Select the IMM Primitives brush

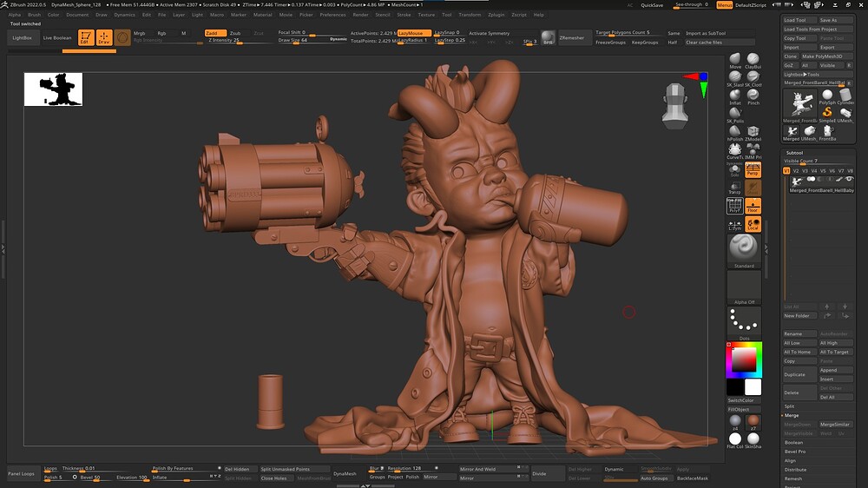(x=753, y=151)
